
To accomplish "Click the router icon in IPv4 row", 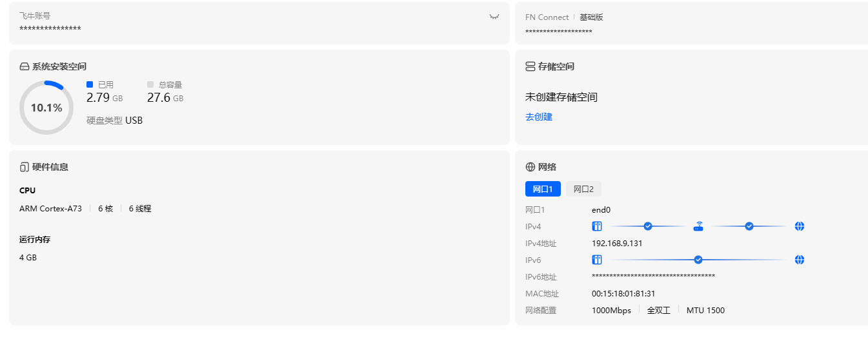I will click(698, 226).
